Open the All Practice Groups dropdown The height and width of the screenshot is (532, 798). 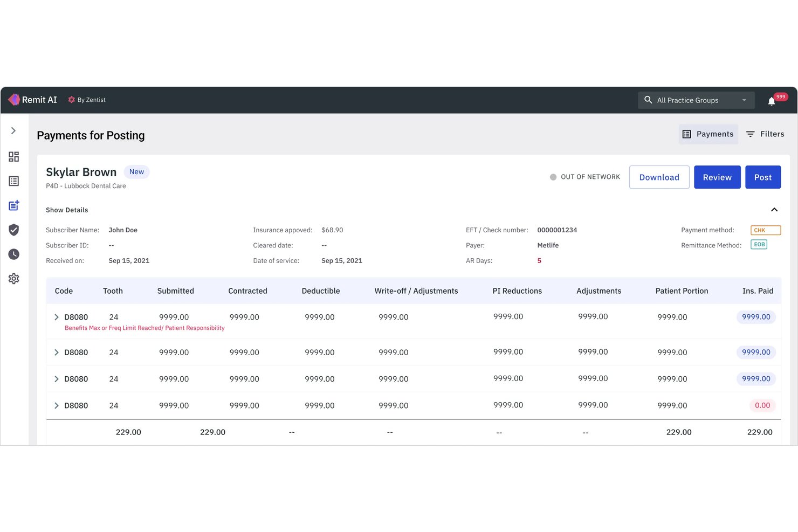point(696,100)
